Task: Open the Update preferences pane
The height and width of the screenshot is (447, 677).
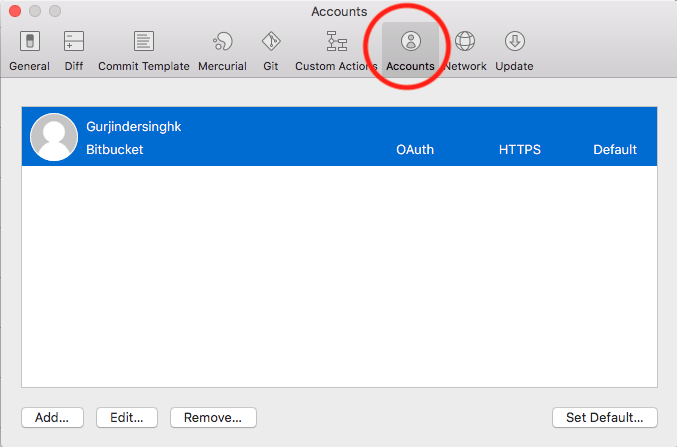Action: (x=514, y=50)
